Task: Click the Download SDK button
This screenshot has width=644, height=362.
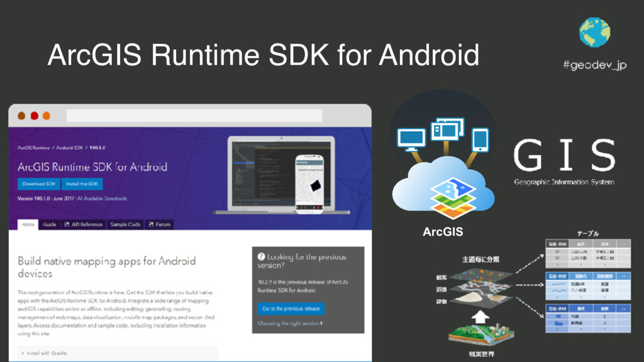Action: (38, 184)
